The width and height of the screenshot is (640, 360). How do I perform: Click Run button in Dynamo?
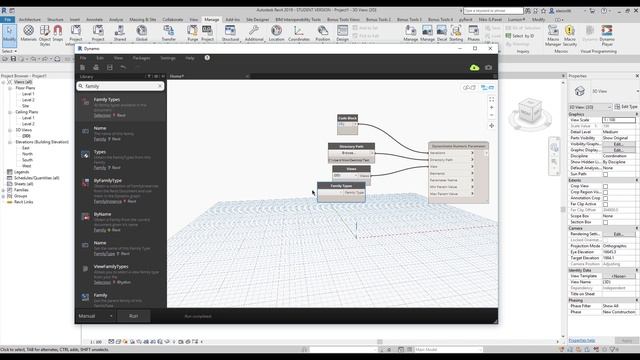[133, 316]
